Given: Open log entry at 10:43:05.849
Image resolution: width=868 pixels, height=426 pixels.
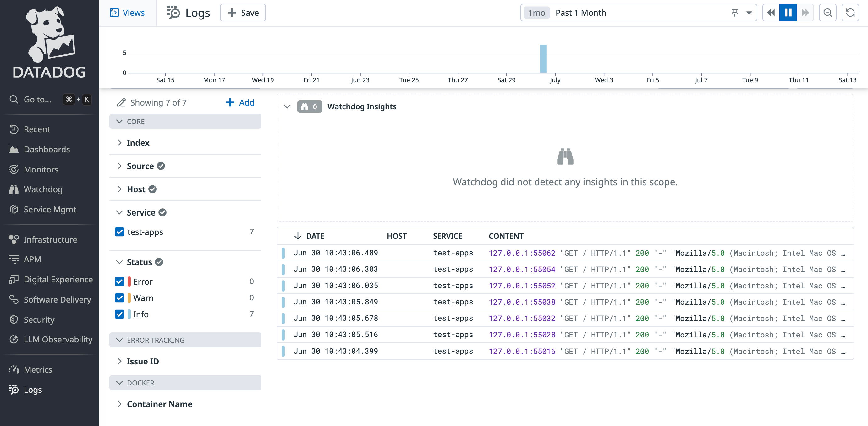Looking at the screenshot, I should click(565, 302).
